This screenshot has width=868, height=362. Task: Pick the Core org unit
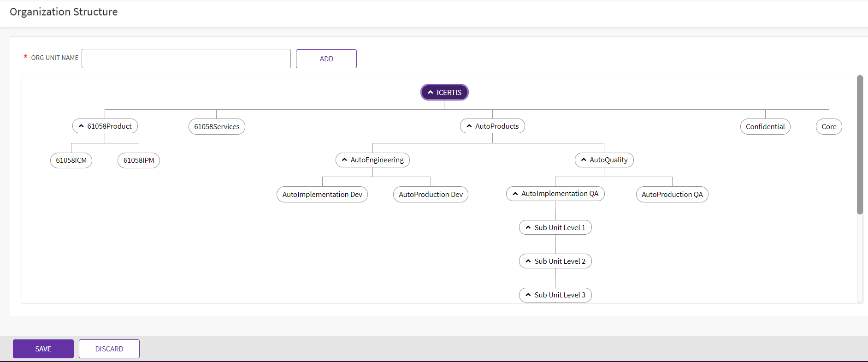829,127
